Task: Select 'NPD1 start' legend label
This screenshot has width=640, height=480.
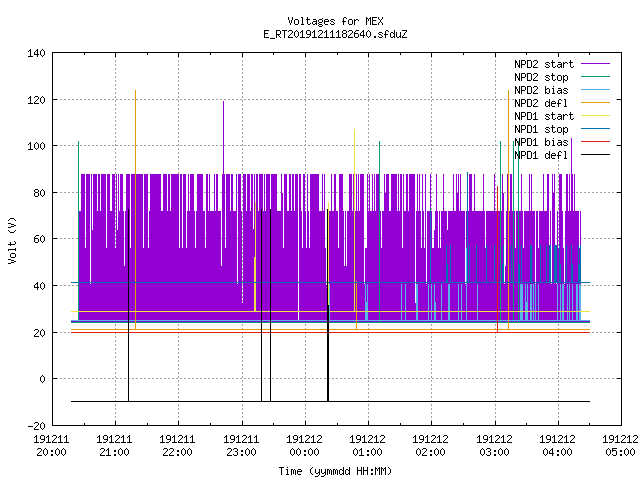Action: pyautogui.click(x=544, y=116)
